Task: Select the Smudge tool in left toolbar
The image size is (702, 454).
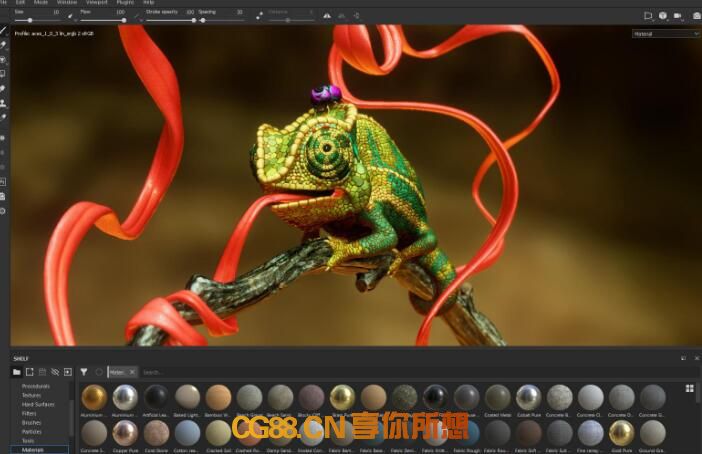Action: pyautogui.click(x=3, y=89)
